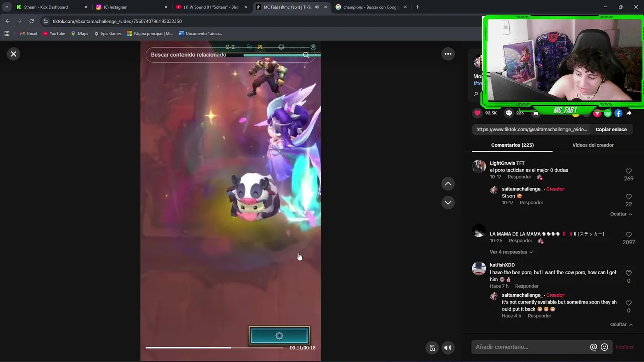Mute the video with the speaker icon
Image resolution: width=644 pixels, height=362 pixels.
coord(448,347)
